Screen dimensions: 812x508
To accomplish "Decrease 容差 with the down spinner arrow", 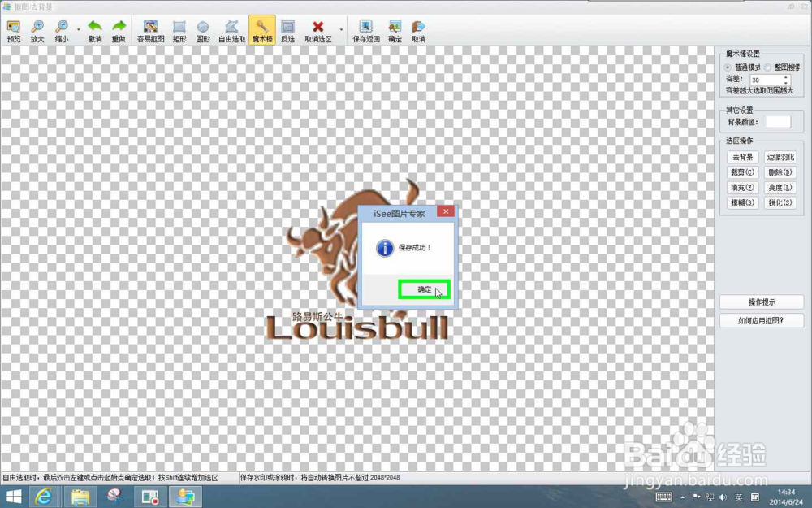I will 785,83.
